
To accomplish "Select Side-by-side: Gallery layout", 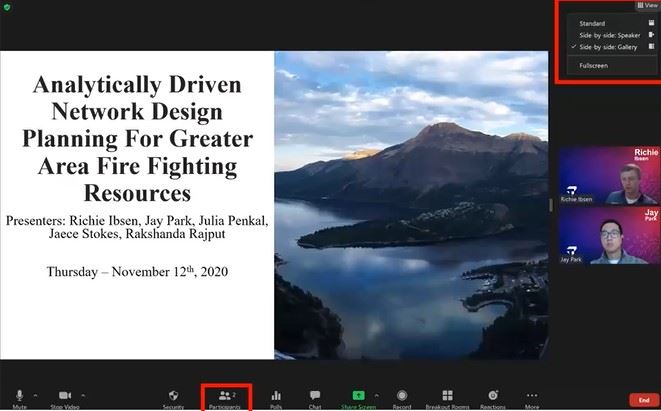I will 612,47.
